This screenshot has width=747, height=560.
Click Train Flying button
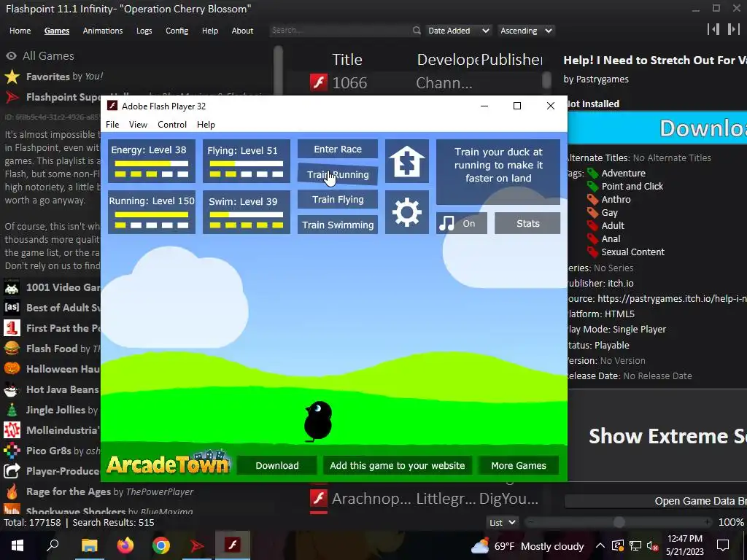338,200
